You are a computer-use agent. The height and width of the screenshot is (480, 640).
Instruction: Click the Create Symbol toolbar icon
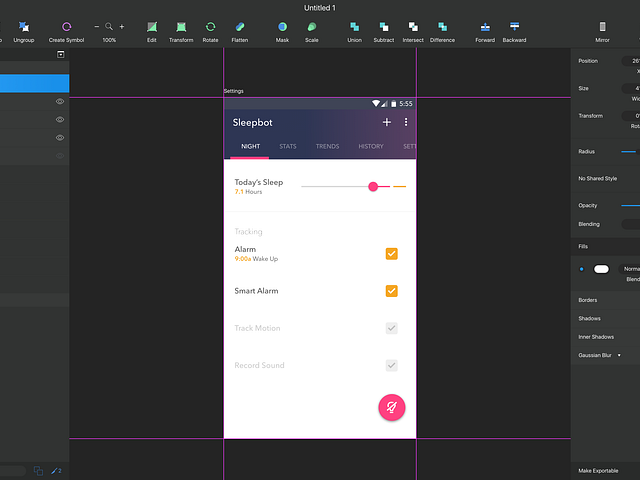point(66,27)
